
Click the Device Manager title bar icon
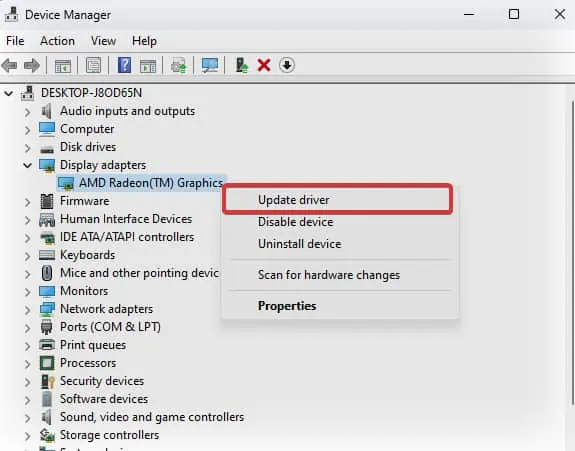pos(11,14)
